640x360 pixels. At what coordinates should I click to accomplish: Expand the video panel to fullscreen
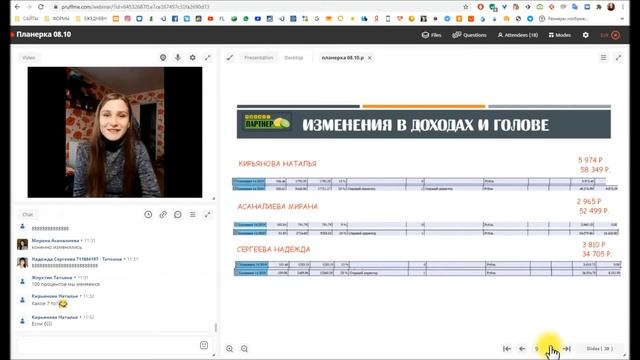[x=208, y=58]
